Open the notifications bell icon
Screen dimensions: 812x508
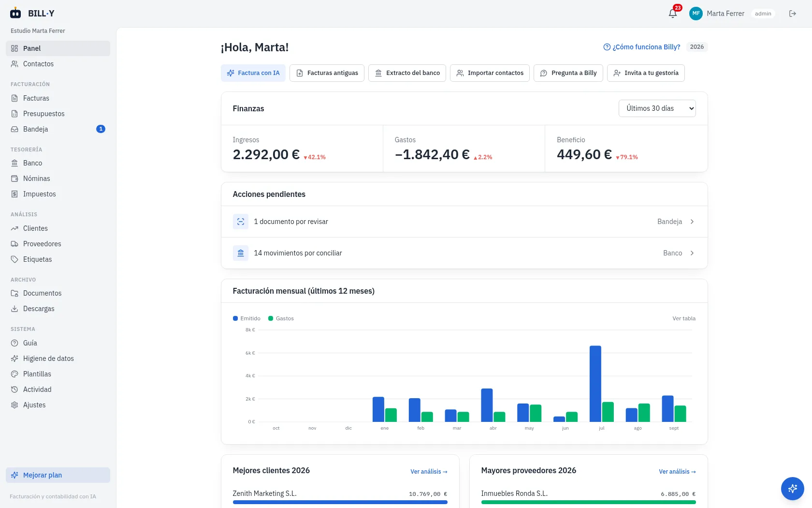(x=673, y=14)
